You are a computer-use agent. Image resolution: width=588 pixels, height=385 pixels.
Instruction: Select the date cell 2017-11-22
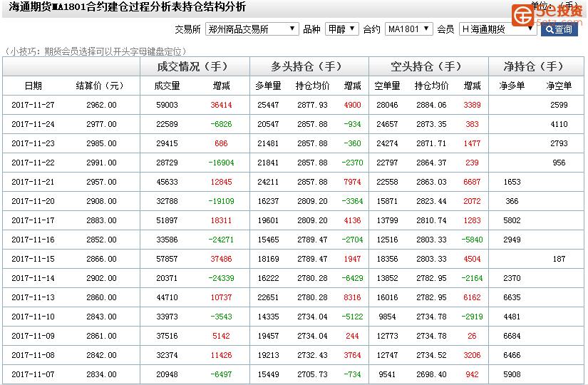33,163
